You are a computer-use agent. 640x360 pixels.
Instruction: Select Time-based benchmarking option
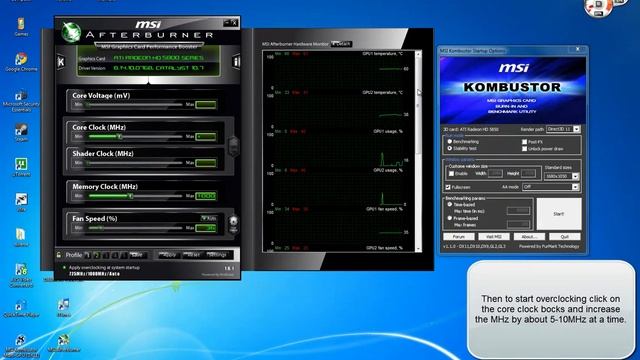coord(449,204)
